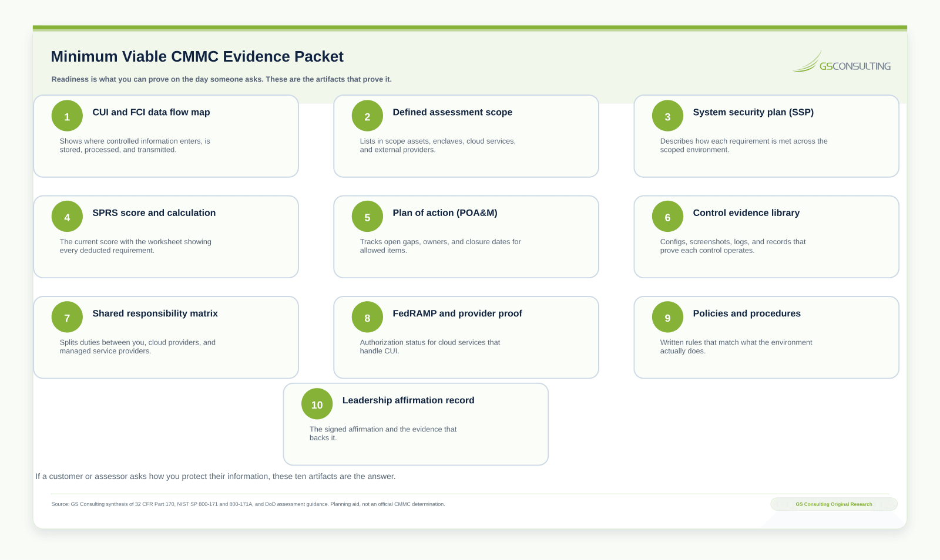940x560 pixels.
Task: Select the 'Defined assessment scope' heading
Action: point(452,112)
